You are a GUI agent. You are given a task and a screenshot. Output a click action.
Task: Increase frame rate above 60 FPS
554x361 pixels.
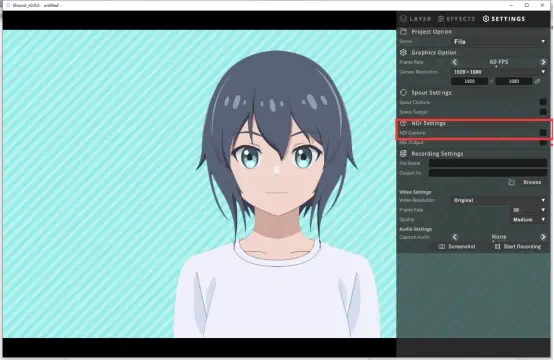[x=543, y=62]
